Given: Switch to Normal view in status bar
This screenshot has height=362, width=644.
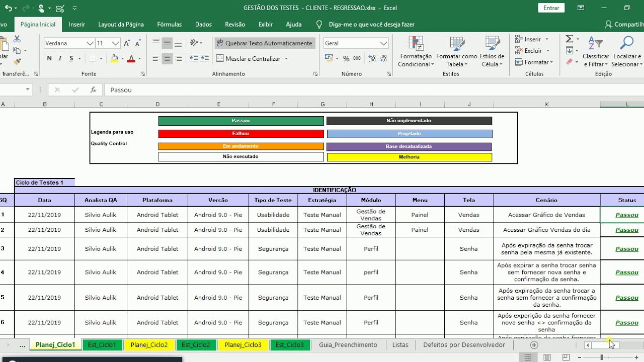Looking at the screenshot, I should [528, 357].
